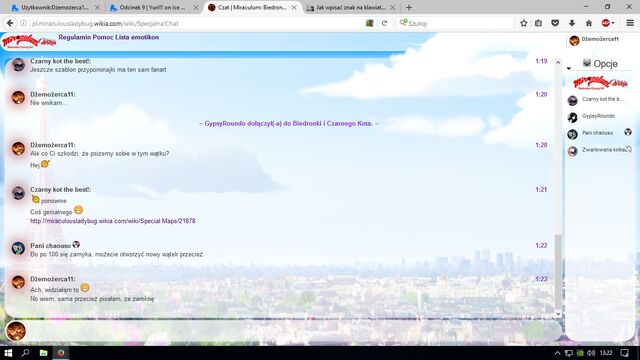Close the Odcinek 9 Yuri on Ice tab
This screenshot has width=640, height=360.
pos(196,7)
